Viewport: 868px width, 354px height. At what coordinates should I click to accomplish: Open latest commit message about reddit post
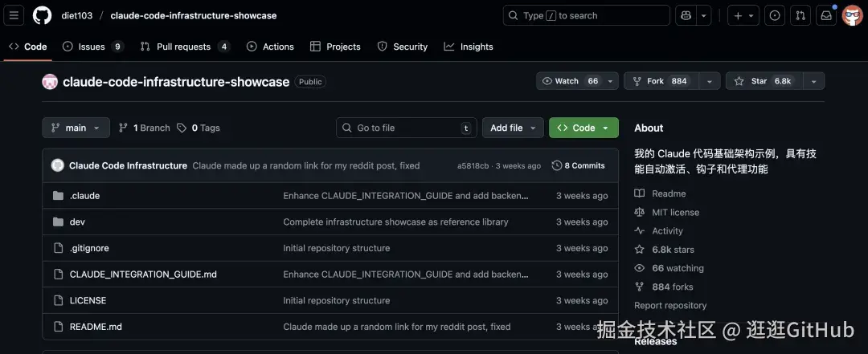306,165
